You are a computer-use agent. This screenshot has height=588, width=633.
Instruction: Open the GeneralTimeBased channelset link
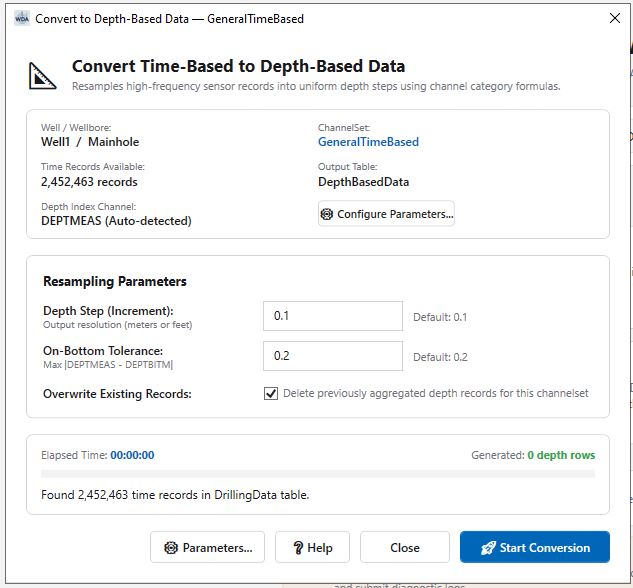pos(368,142)
